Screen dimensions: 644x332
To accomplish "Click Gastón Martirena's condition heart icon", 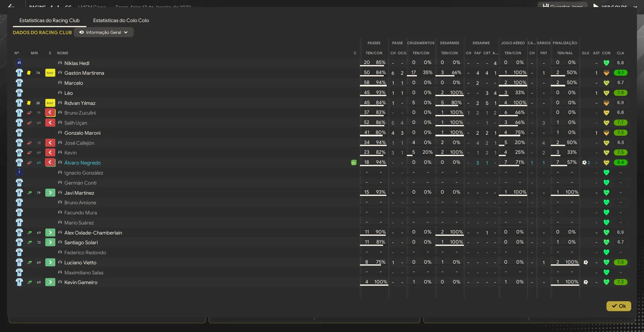I will pos(606,73).
